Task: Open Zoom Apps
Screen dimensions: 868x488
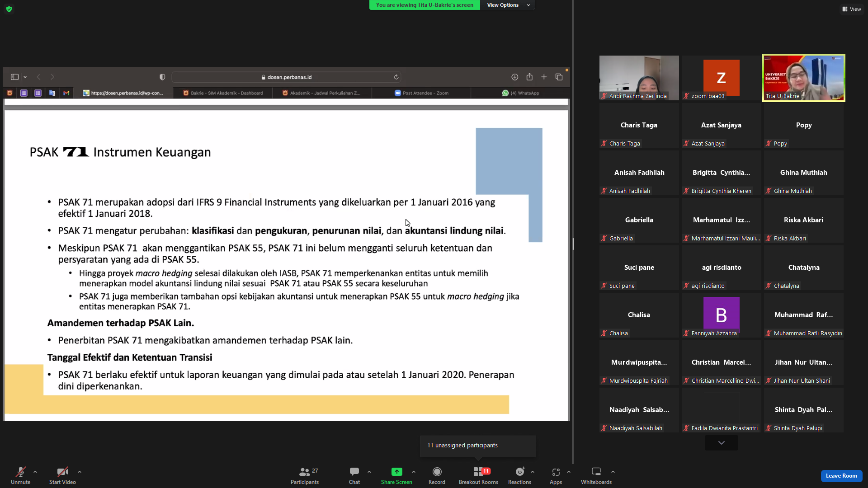Action: 556,475
